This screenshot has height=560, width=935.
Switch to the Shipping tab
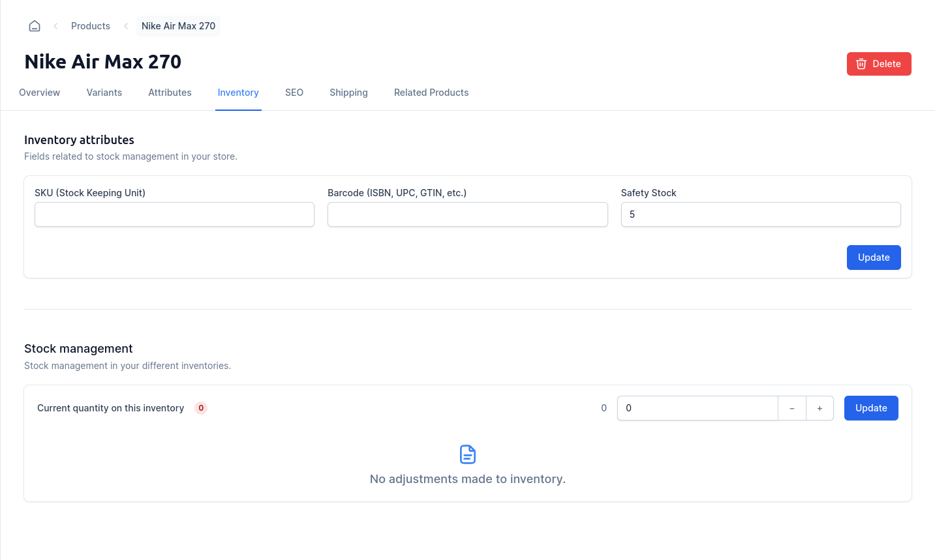pos(348,93)
